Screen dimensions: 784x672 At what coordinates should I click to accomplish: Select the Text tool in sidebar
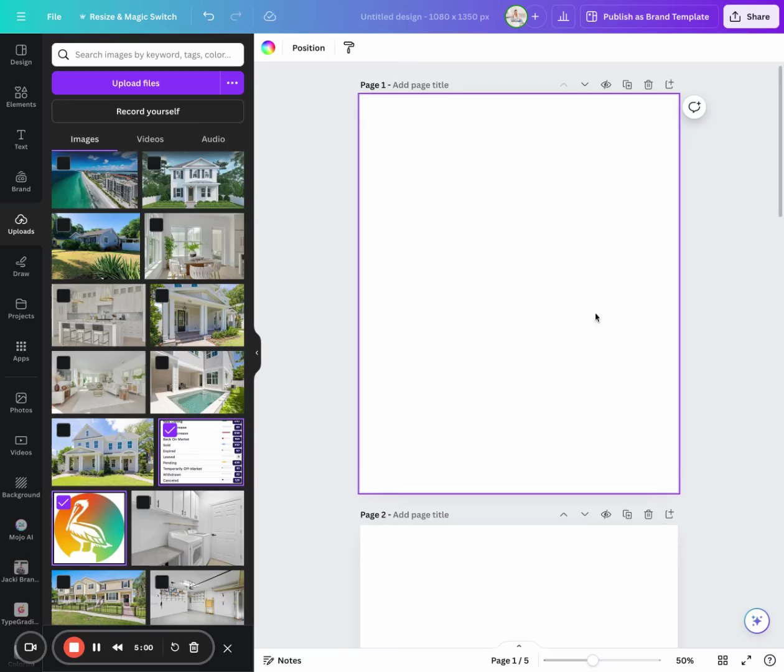[21, 139]
